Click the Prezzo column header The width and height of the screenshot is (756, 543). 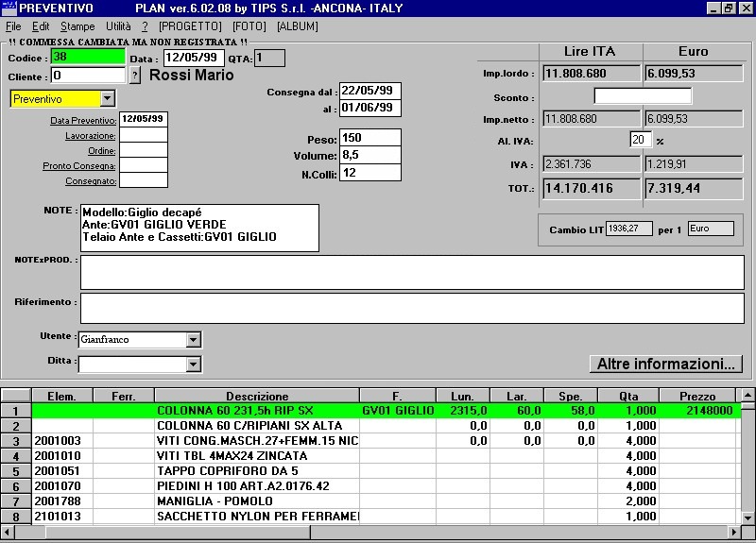(x=697, y=396)
